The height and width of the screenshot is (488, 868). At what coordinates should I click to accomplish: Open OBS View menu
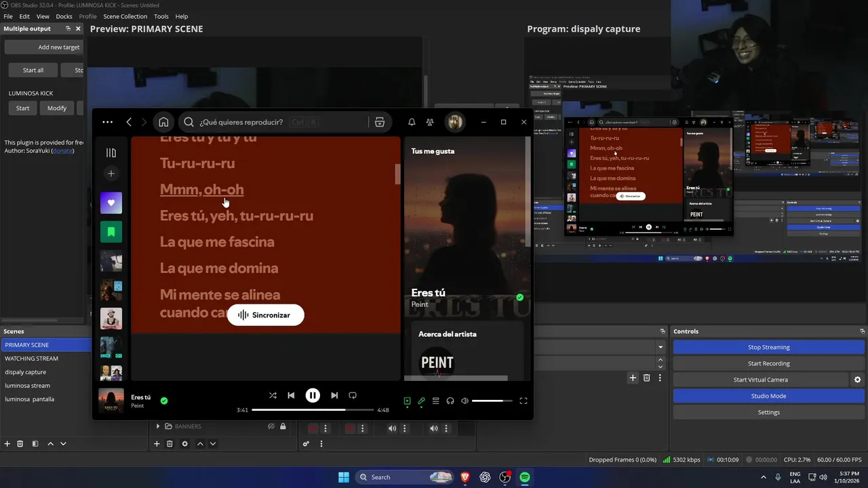tap(43, 16)
